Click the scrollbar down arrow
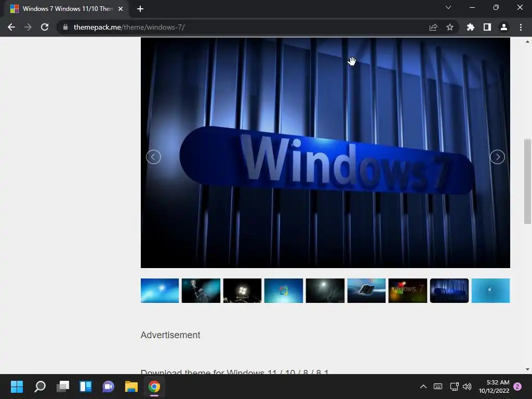Image resolution: width=532 pixels, height=399 pixels. 527,369
